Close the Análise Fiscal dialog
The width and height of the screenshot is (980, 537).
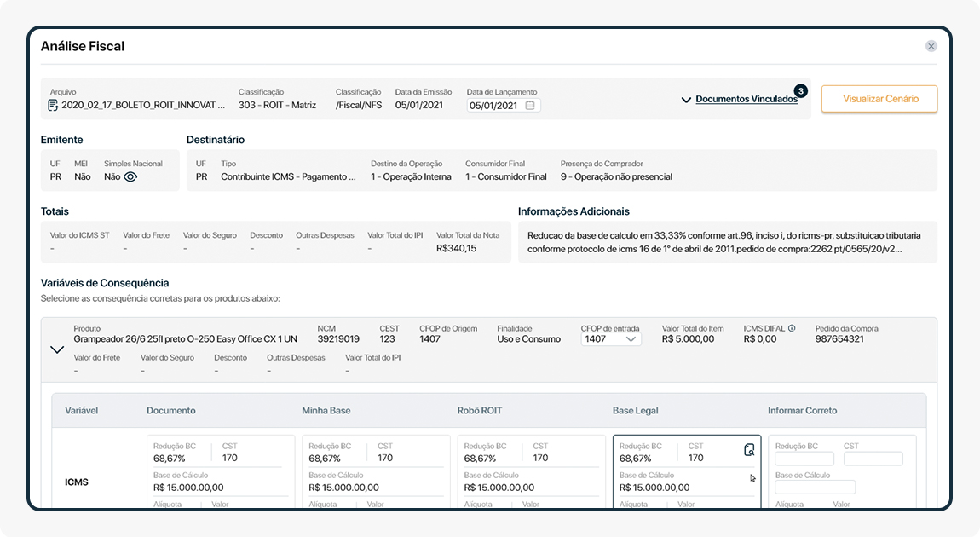(x=931, y=46)
